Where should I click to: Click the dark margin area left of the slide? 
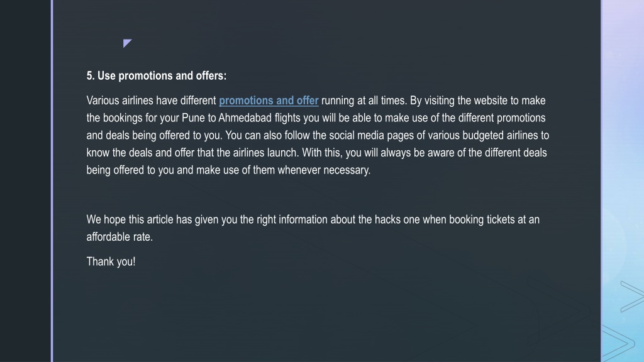pyautogui.click(x=25, y=181)
